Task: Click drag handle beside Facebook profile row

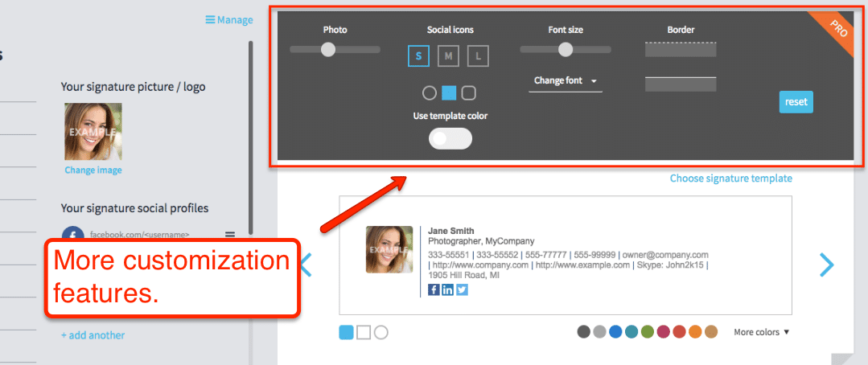Action: coord(230,235)
